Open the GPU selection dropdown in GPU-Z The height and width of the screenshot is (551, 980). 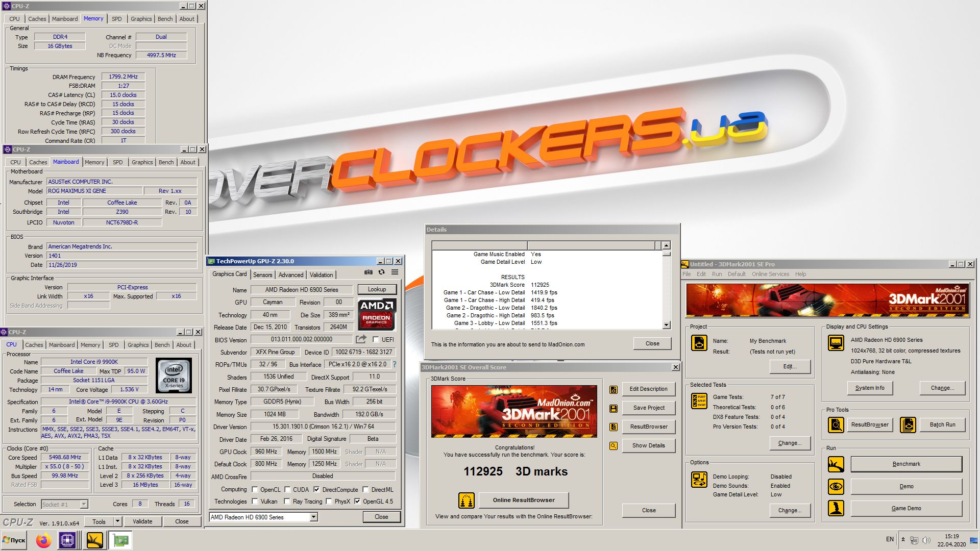[314, 517]
